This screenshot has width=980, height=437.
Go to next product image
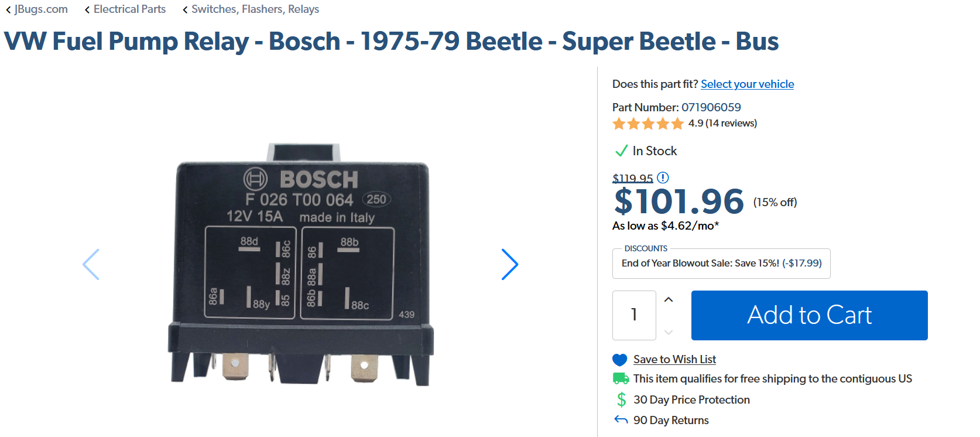[509, 264]
